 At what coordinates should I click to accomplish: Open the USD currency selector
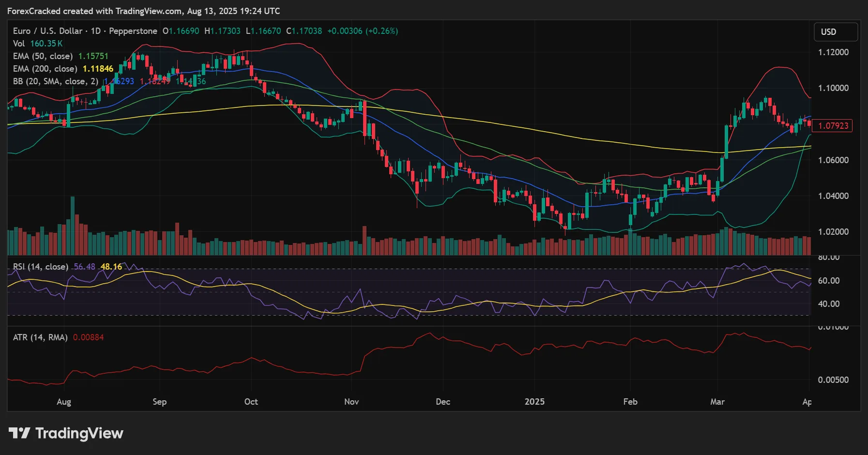click(835, 32)
